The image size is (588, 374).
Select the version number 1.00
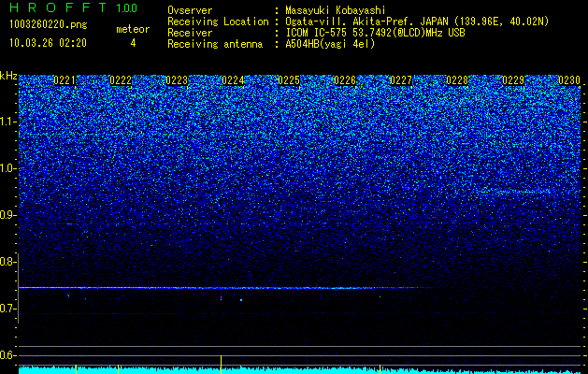[126, 7]
